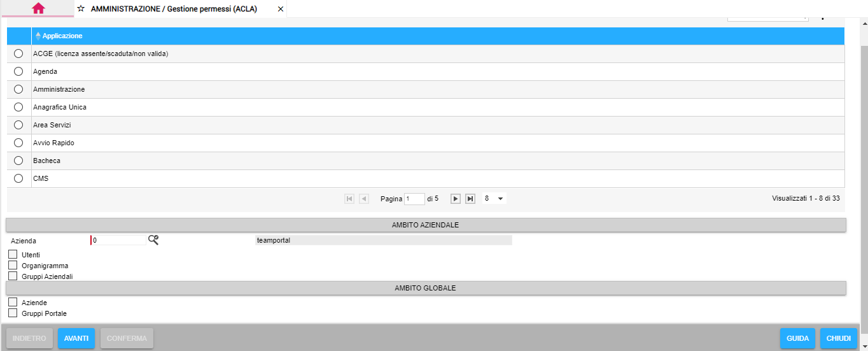Collapse the AMBITO GLOBALE section header
Screen dimensions: 868x351
pyautogui.click(x=426, y=288)
